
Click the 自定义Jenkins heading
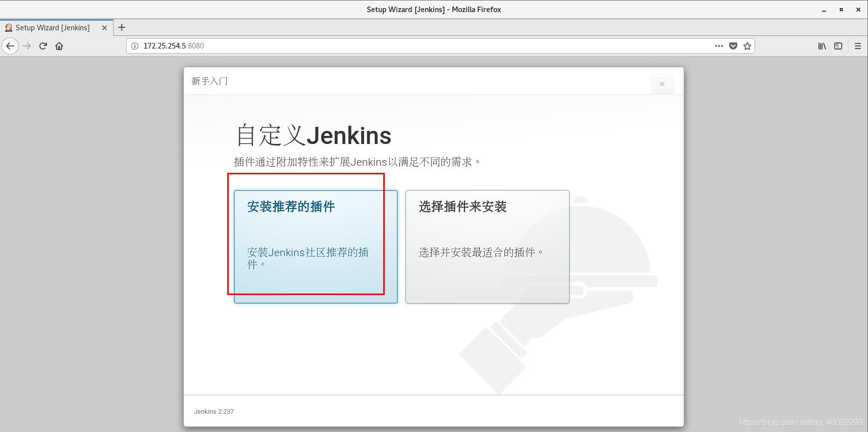314,135
